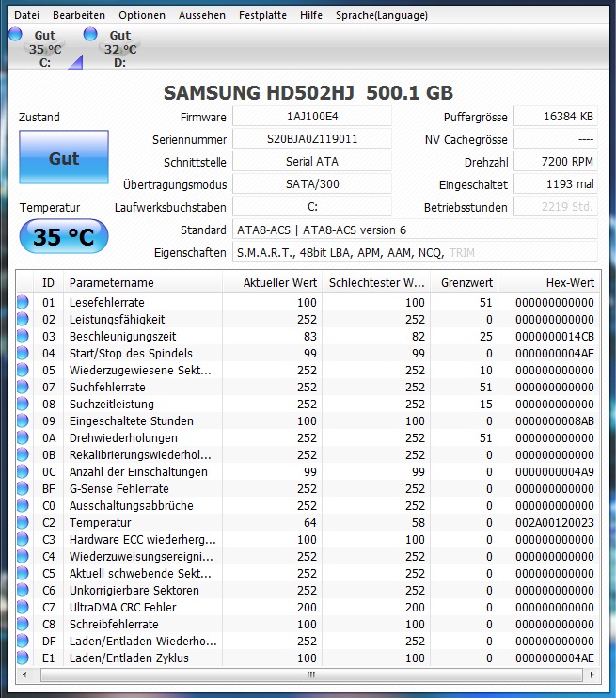Click status orb of Drehwiederholungen row
616x698 pixels.
23,437
